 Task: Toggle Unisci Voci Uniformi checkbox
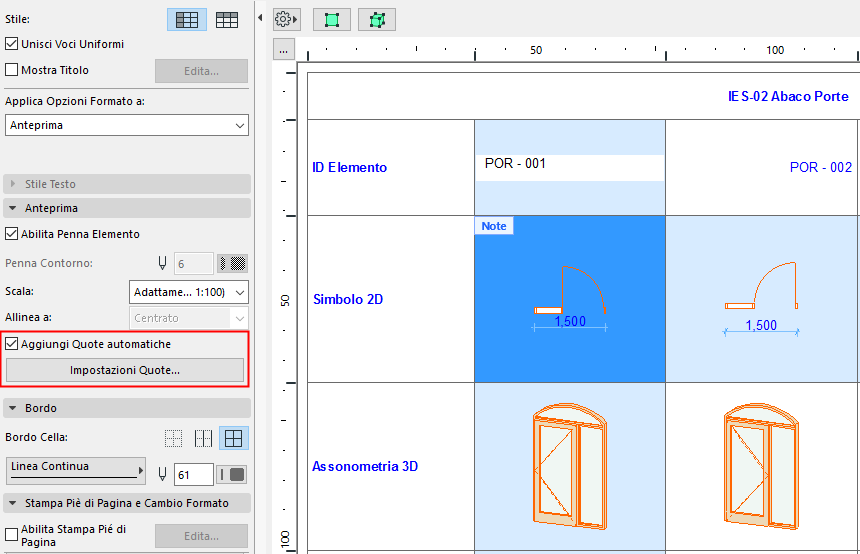[x=11, y=44]
